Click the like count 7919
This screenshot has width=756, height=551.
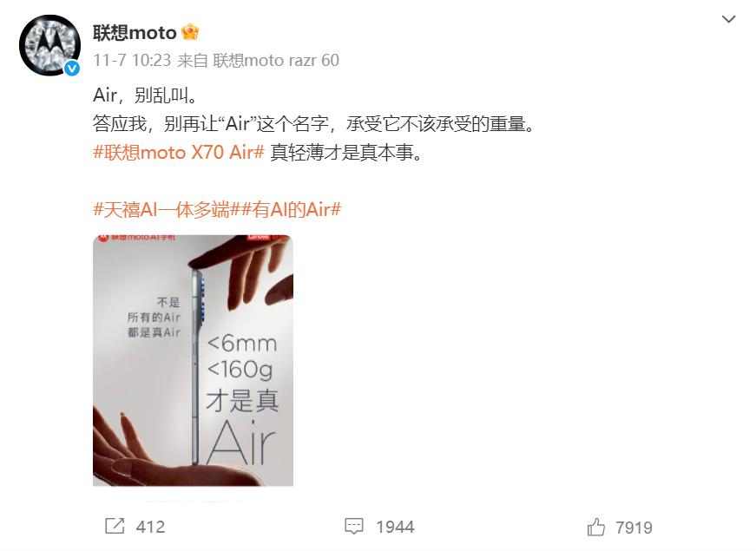[634, 528]
